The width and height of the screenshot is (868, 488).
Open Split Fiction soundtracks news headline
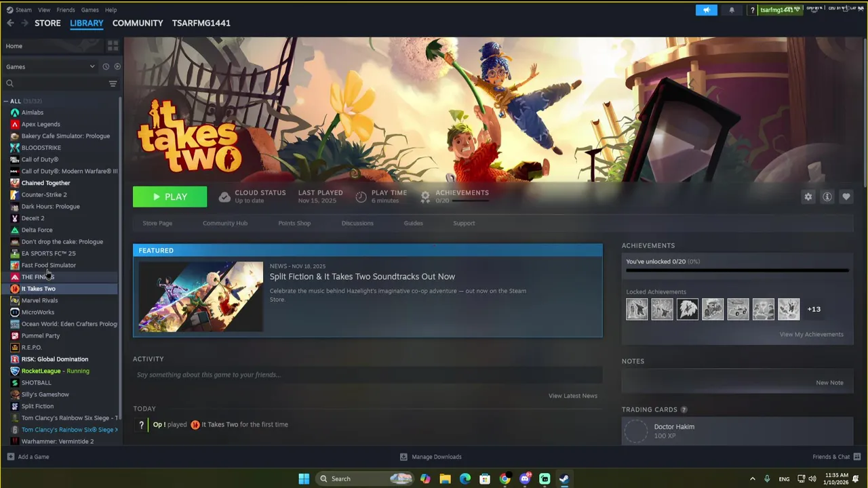[x=362, y=277]
